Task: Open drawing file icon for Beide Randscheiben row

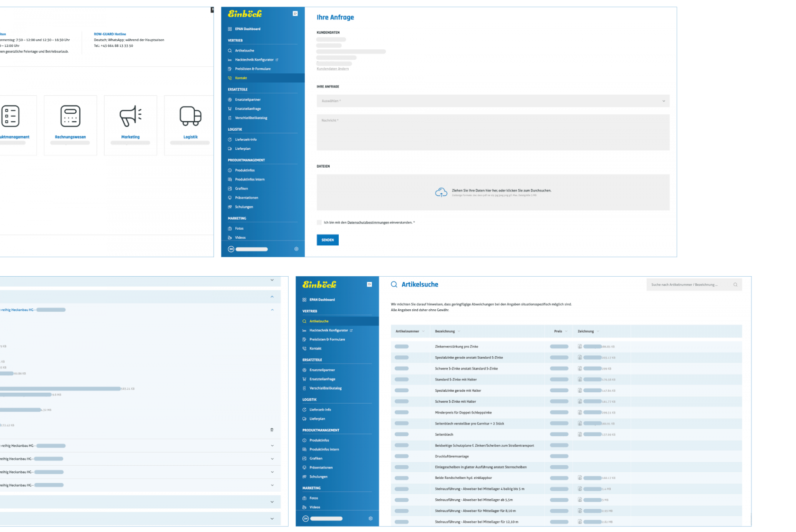Action: (580, 478)
